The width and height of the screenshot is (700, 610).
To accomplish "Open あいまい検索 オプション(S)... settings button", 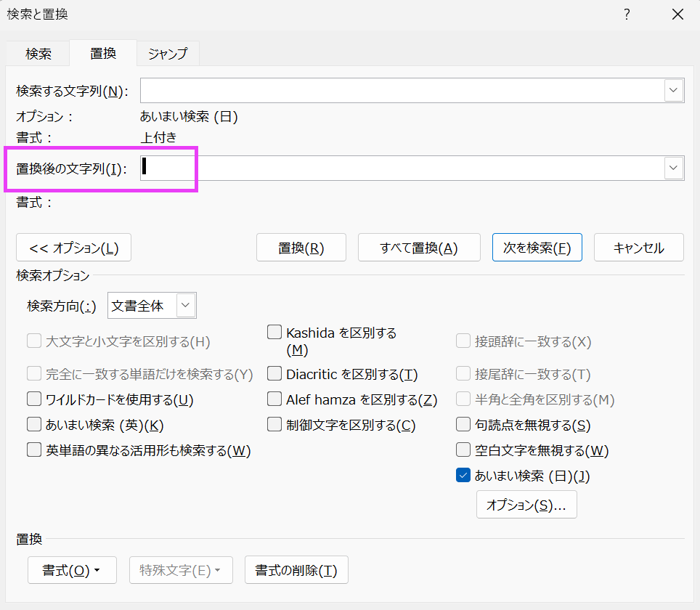I will coord(526,505).
